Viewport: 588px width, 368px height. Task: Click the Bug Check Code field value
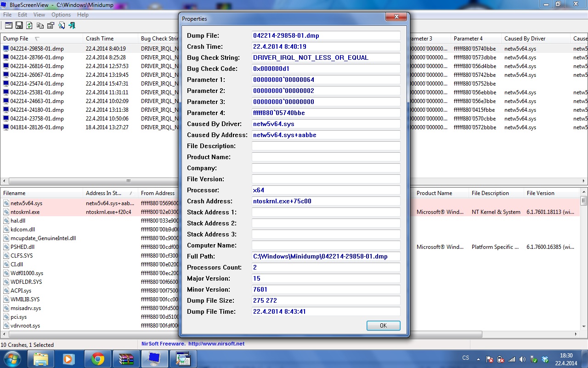(326, 69)
